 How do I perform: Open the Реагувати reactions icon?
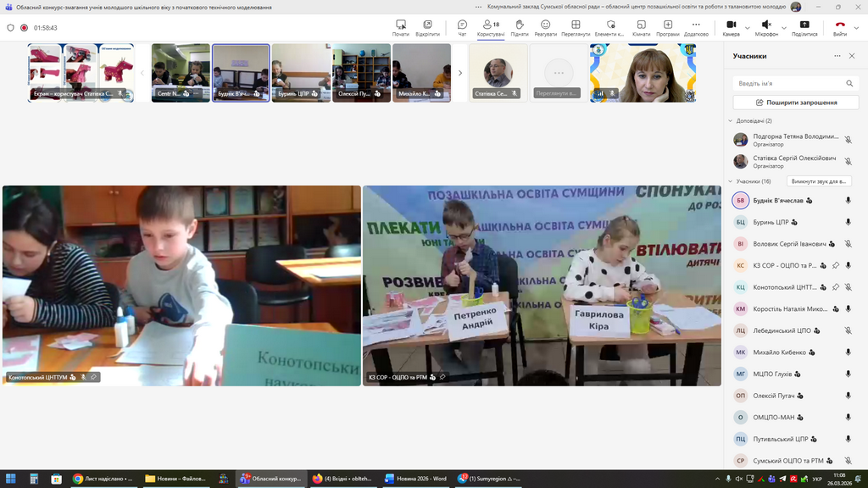545,27
